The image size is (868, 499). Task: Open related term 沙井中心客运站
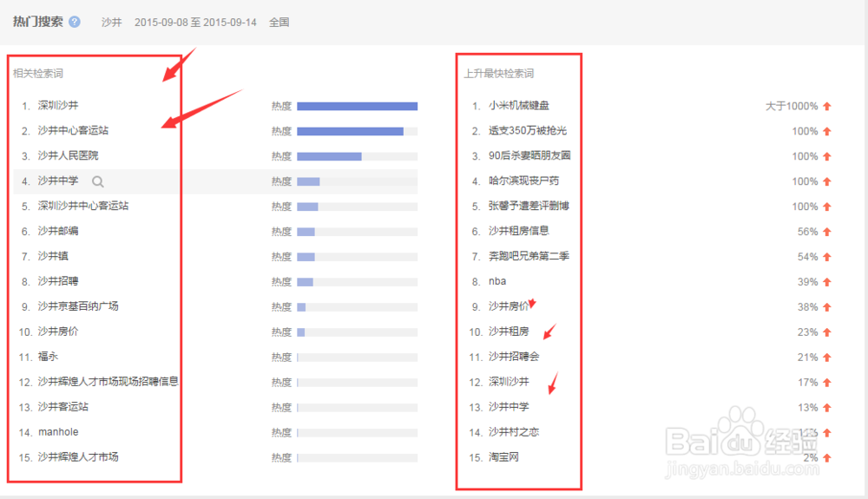pos(73,130)
